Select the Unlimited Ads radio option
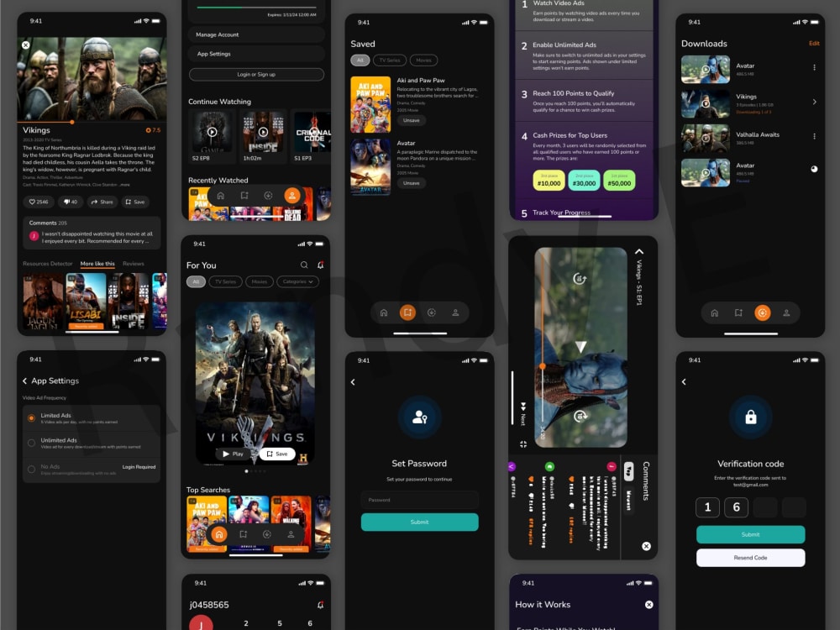This screenshot has height=630, width=840. tap(32, 443)
